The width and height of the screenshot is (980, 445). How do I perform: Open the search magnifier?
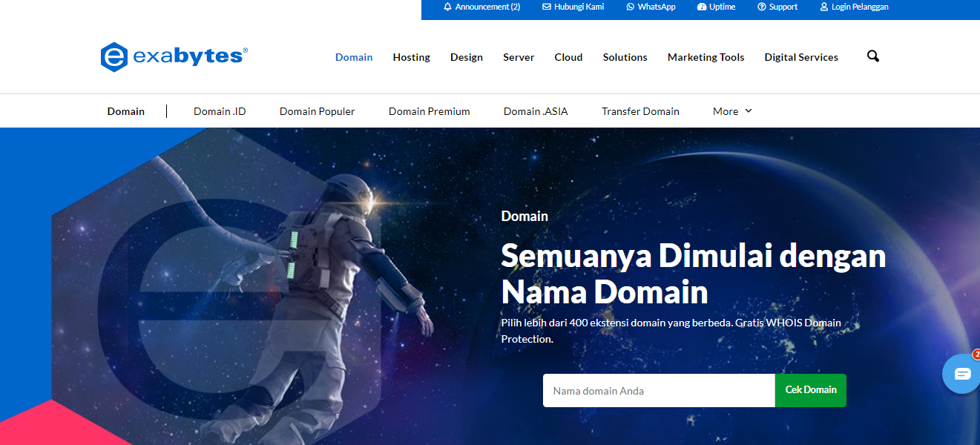pyautogui.click(x=872, y=56)
